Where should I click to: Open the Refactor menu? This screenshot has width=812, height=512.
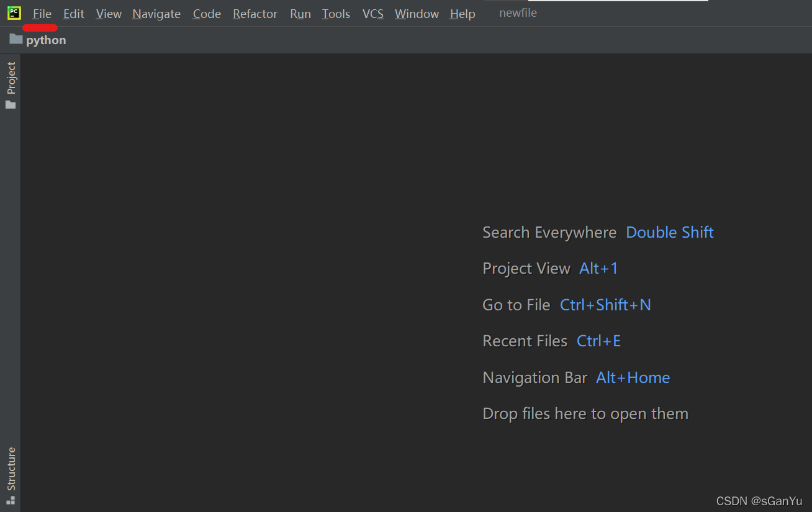(255, 14)
